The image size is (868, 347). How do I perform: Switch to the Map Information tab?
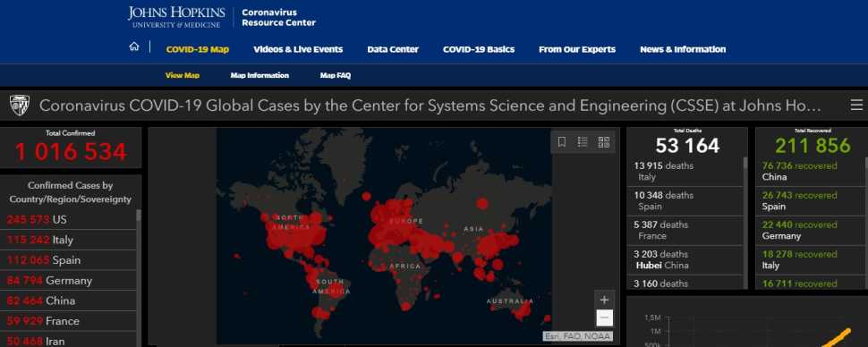point(260,75)
